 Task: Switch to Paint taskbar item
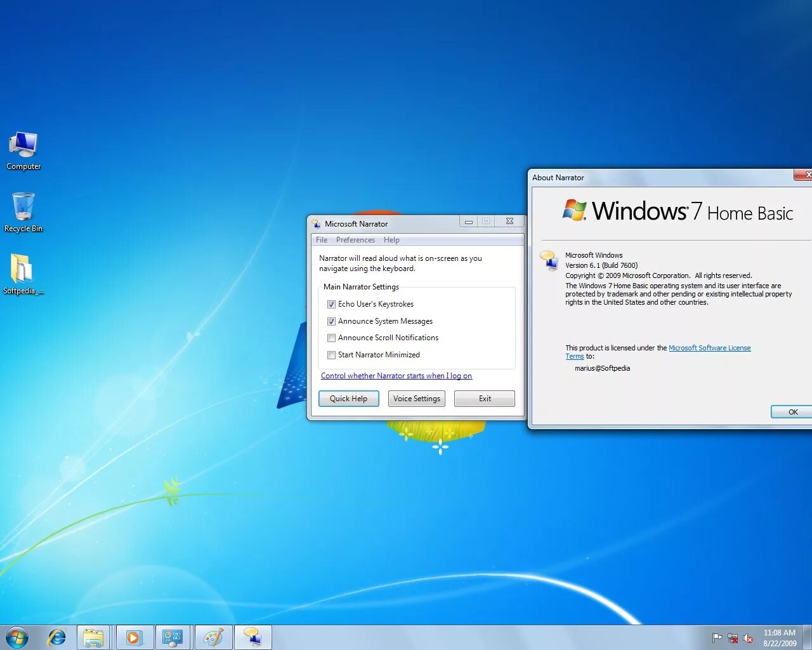point(213,637)
